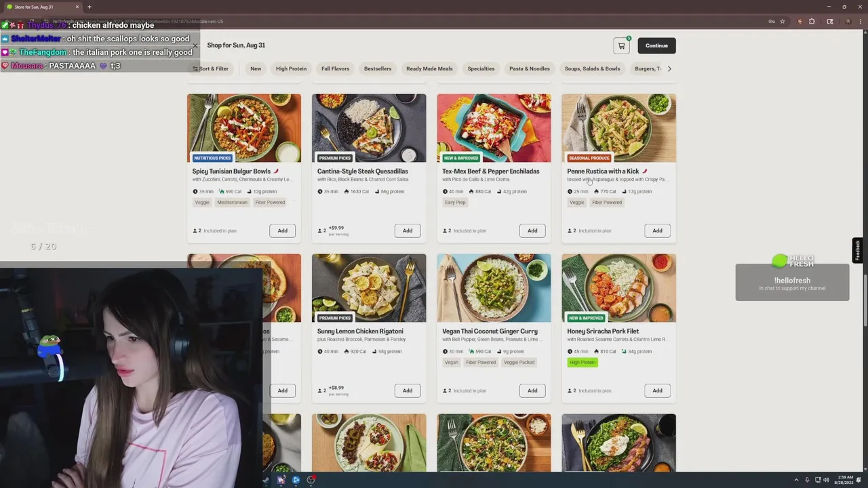
Task: Open Cantina-Style Steak Quesadillas title
Action: coord(363,171)
